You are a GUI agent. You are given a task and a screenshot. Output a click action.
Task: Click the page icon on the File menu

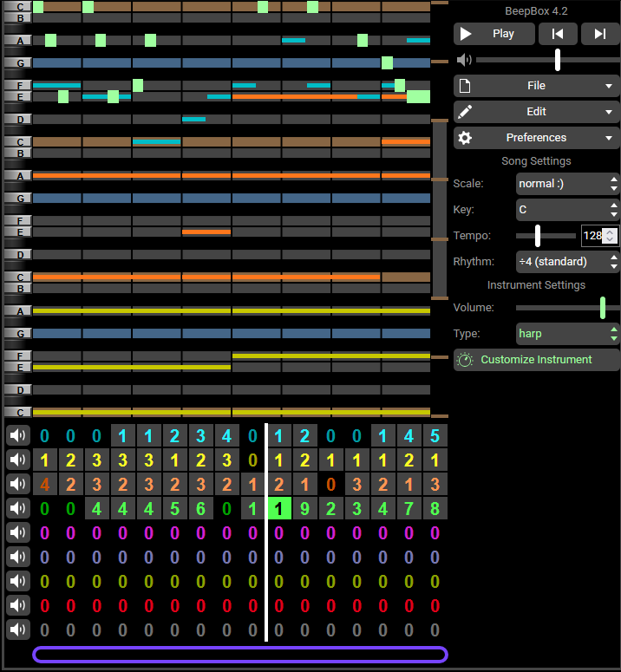click(465, 86)
